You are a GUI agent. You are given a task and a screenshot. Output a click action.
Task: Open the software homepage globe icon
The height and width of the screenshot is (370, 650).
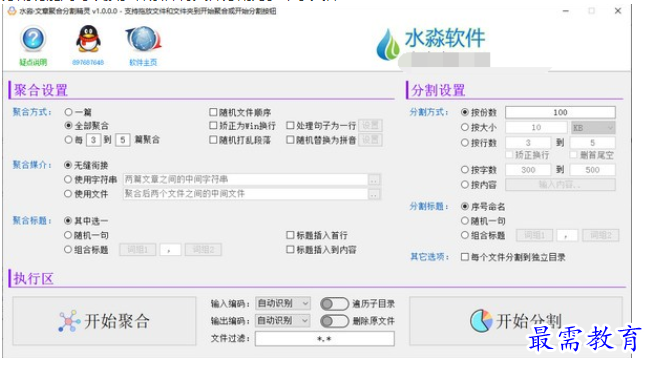pos(143,39)
